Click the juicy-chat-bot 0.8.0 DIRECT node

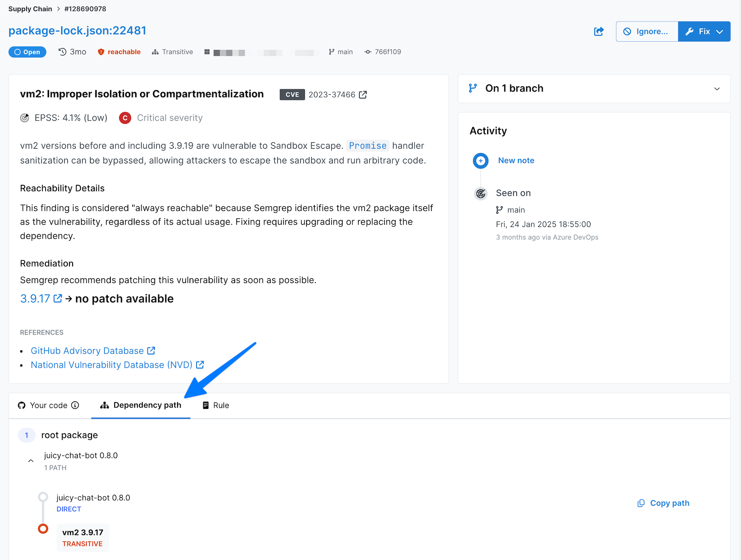point(93,503)
